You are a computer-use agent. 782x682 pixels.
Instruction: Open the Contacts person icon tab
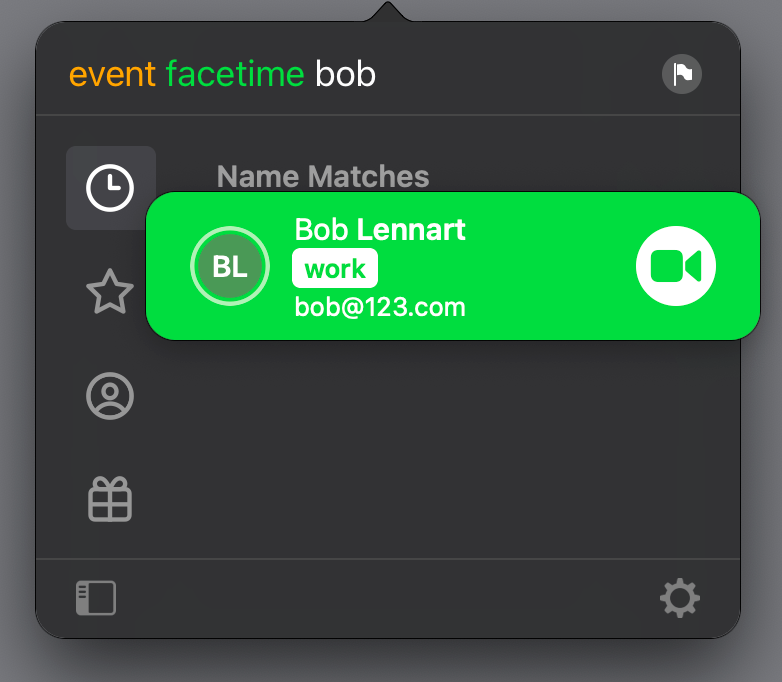pos(110,396)
